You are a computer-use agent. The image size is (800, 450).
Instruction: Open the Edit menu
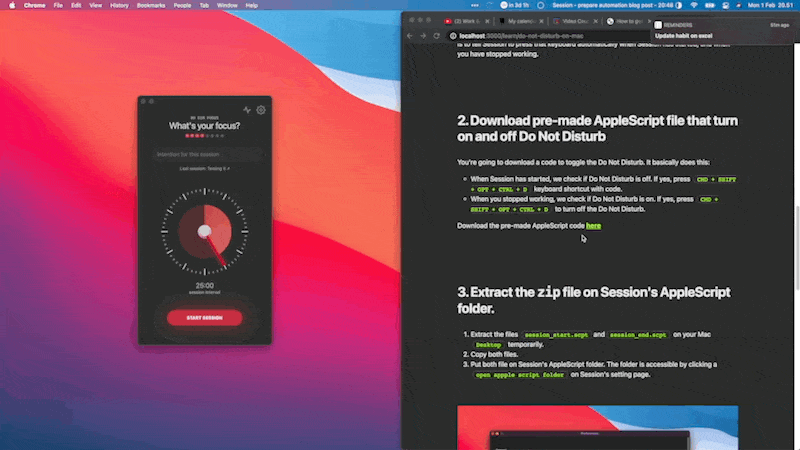pyautogui.click(x=76, y=5)
